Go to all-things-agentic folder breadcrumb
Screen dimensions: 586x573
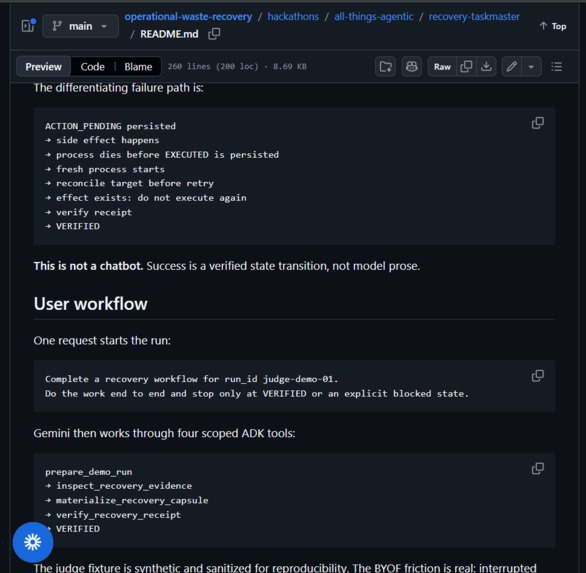click(x=373, y=16)
